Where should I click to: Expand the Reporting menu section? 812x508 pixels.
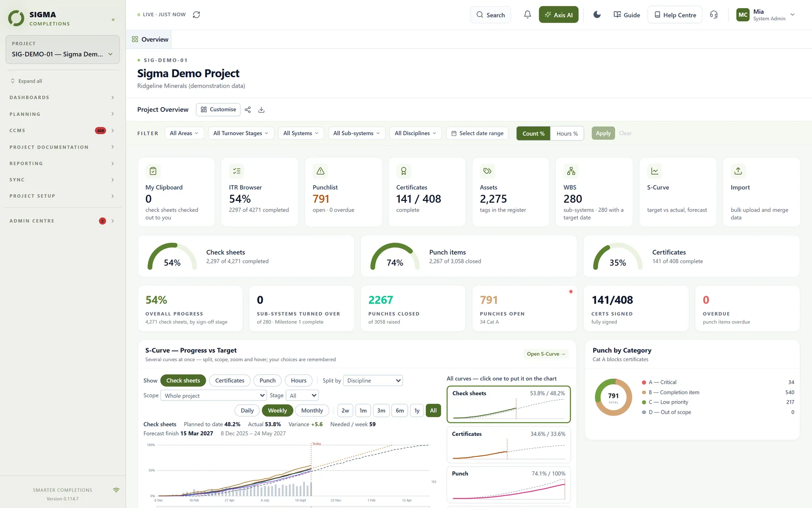point(62,163)
